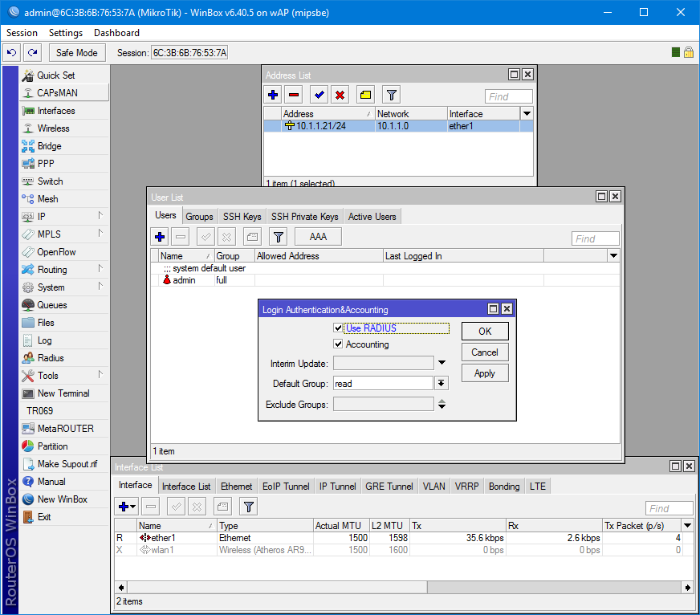This screenshot has height=615, width=700.
Task: Click Apply in the Login Authentication dialog
Action: coord(485,373)
